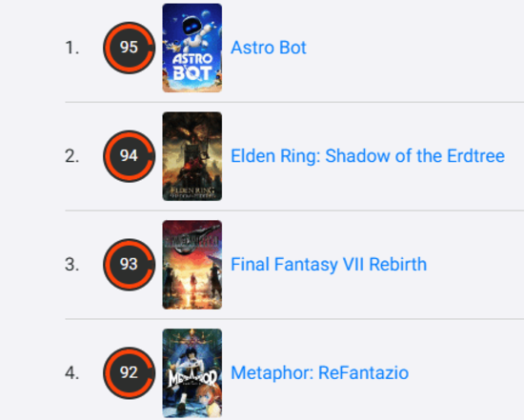Click the divider below the Elden Ring row
The width and height of the screenshot is (524, 420).
[294, 210]
